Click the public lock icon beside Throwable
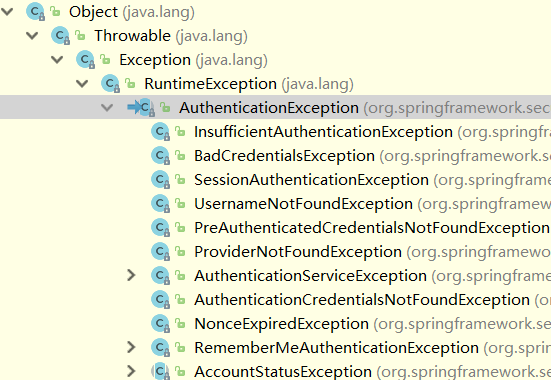 click(x=80, y=36)
